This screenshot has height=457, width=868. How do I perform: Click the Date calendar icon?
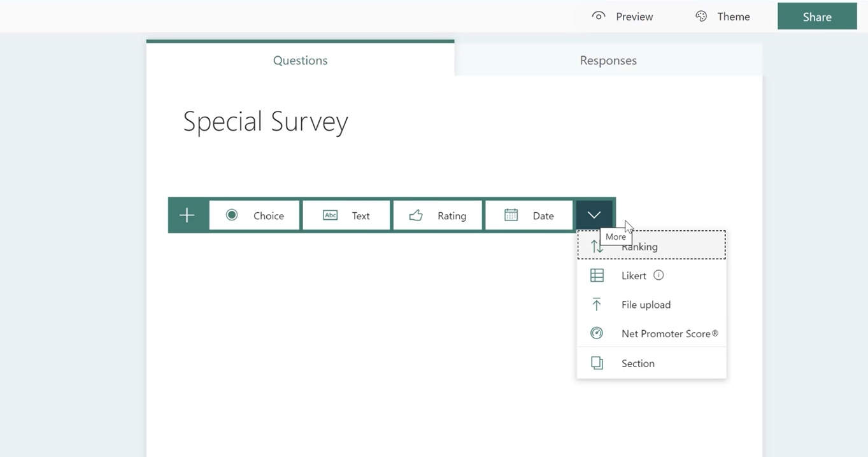(510, 215)
